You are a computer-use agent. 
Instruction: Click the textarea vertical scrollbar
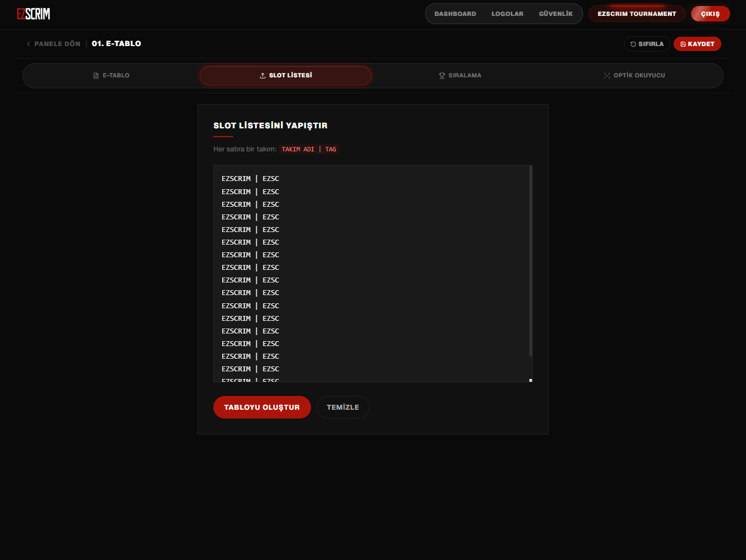coord(530,261)
